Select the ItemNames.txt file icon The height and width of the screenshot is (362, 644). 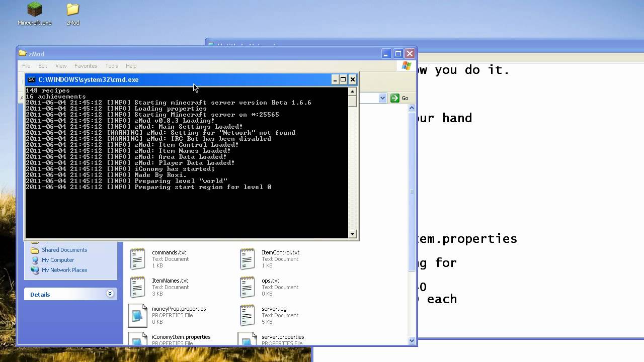(x=137, y=287)
